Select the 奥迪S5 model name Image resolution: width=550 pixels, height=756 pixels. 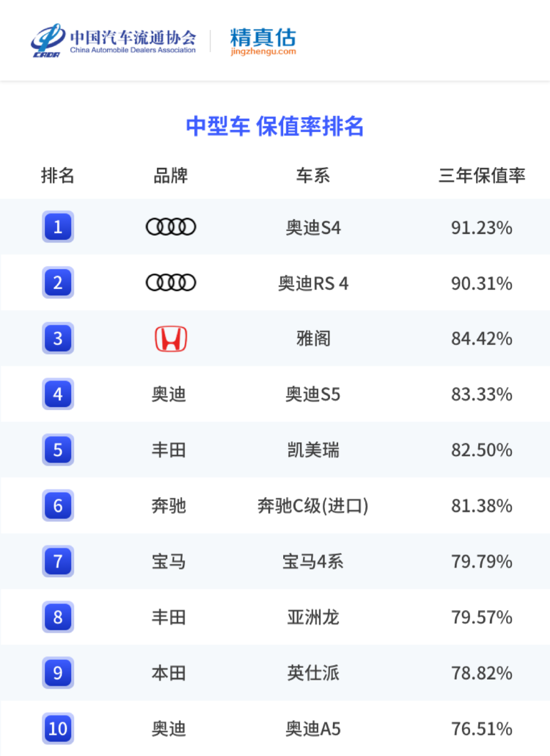click(313, 394)
